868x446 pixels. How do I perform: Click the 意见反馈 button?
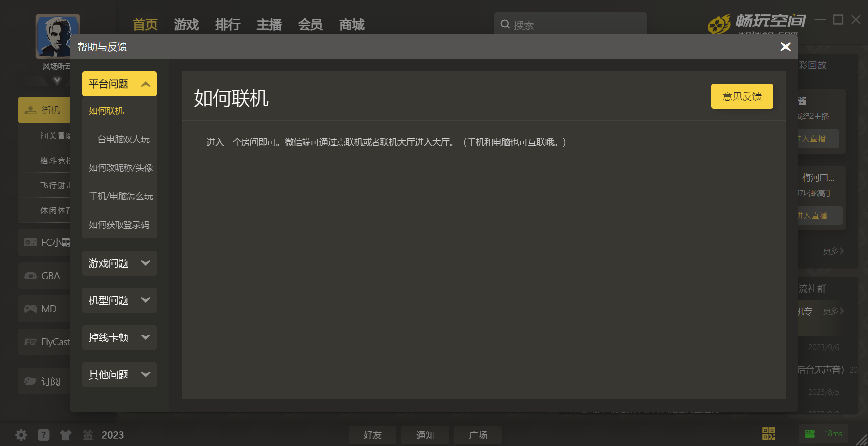tap(742, 96)
